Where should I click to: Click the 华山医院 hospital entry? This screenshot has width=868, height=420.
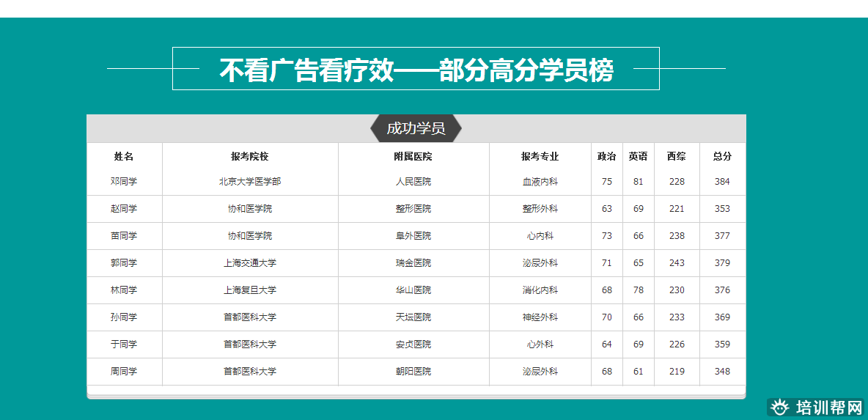pos(413,290)
